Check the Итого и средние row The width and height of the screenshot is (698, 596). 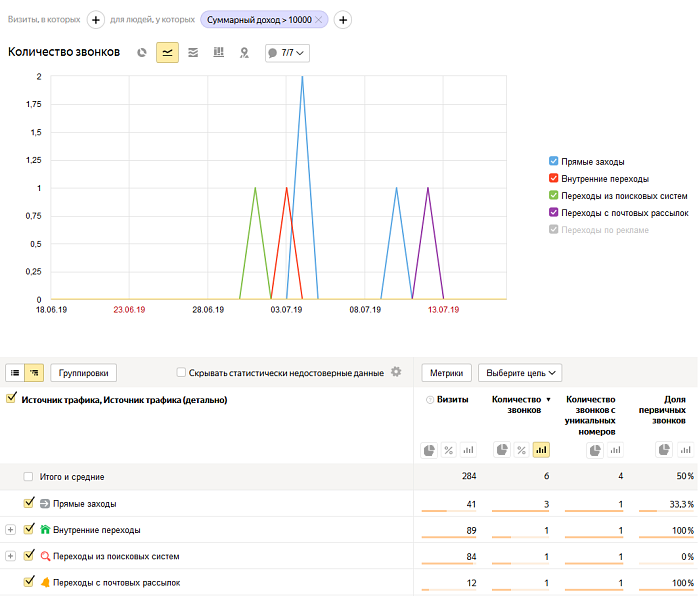(29, 477)
